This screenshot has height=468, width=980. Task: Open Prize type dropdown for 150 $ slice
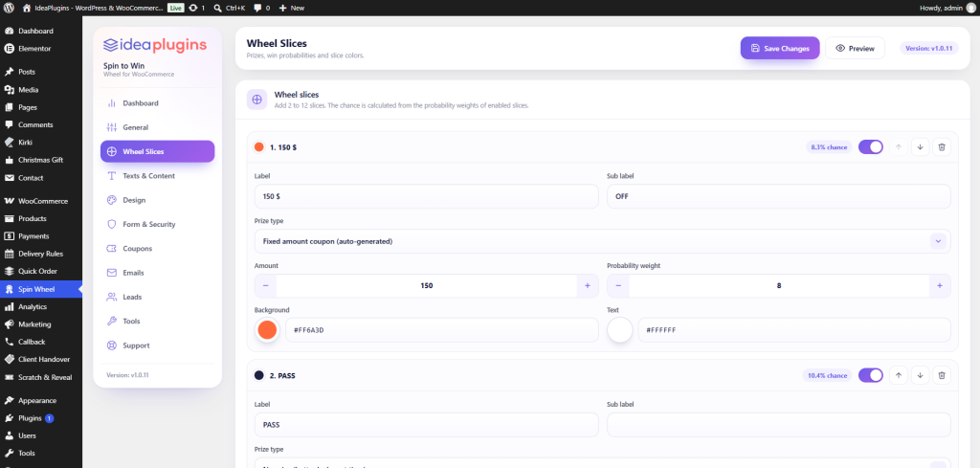point(603,241)
